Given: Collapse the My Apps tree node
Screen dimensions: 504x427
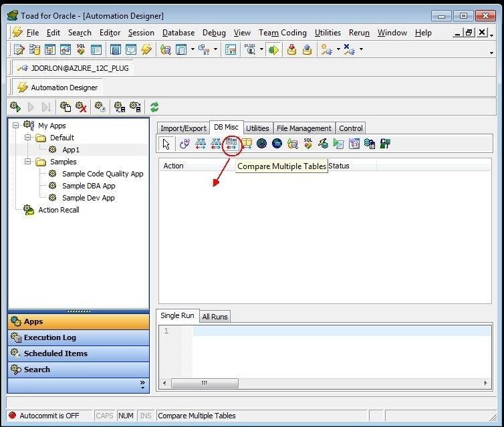Looking at the screenshot, I should [x=15, y=126].
